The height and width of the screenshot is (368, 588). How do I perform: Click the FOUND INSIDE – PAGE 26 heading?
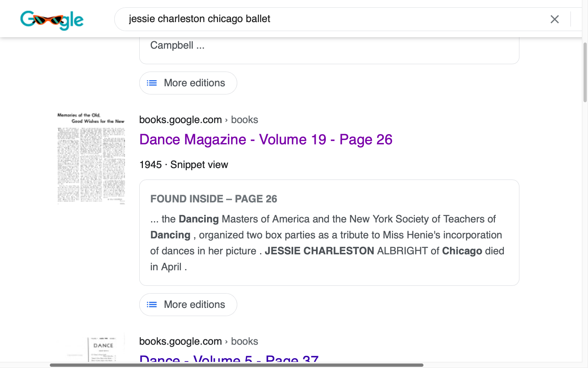[x=214, y=199]
